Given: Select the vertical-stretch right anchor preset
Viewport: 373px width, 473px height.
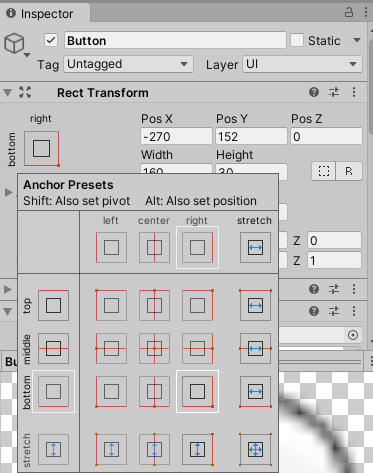Looking at the screenshot, I should coord(197,449).
